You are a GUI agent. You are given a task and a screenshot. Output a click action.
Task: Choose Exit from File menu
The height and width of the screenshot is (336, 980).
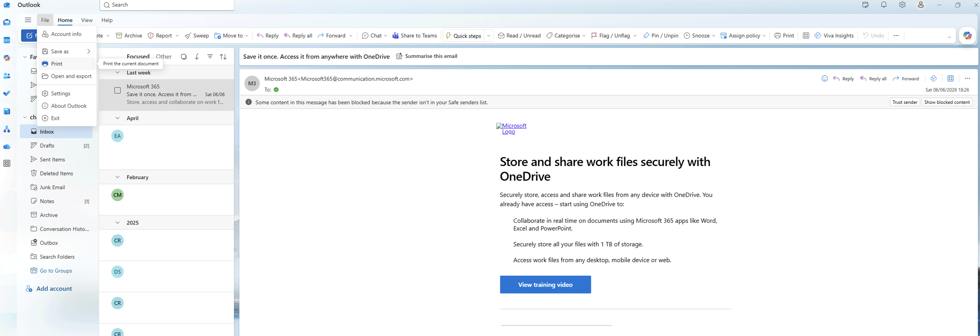pos(67,118)
